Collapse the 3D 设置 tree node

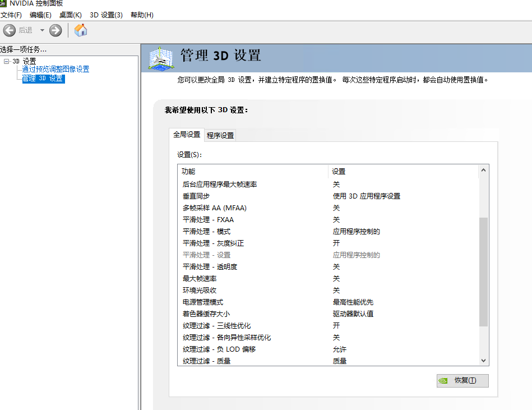[x=6, y=62]
